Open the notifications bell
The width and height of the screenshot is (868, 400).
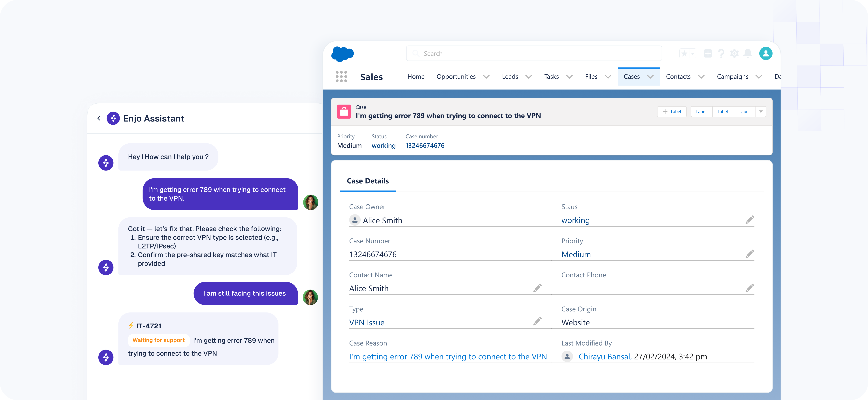[748, 53]
